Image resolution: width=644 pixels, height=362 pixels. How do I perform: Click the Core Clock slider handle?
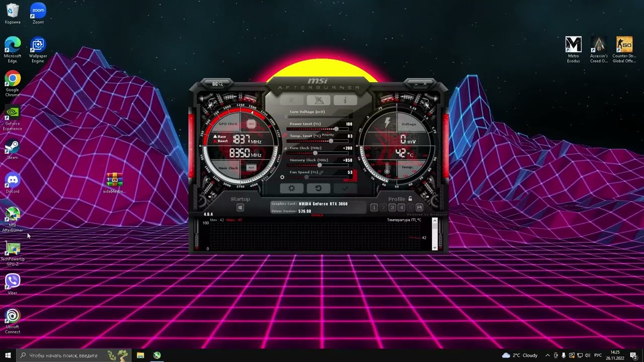pyautogui.click(x=315, y=153)
